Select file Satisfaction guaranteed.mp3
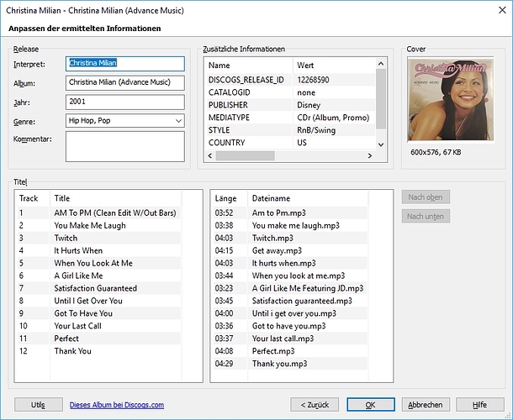Image resolution: width=513 pixels, height=420 pixels. click(302, 301)
